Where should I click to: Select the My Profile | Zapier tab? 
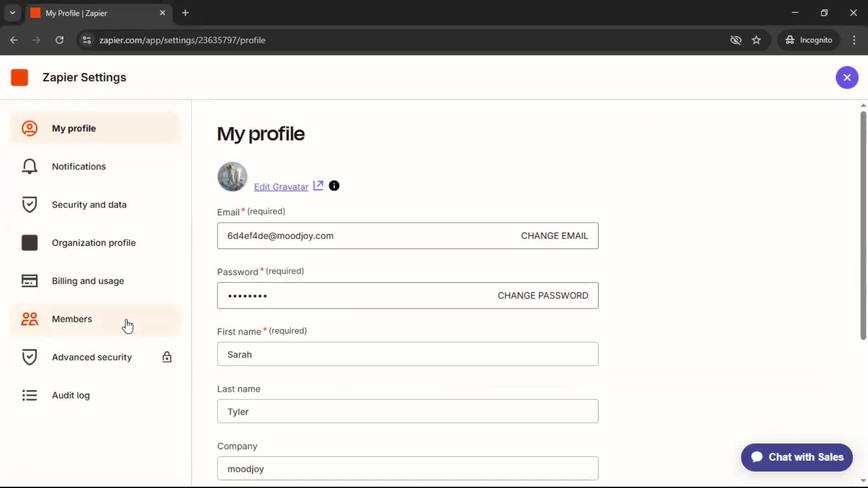point(99,13)
